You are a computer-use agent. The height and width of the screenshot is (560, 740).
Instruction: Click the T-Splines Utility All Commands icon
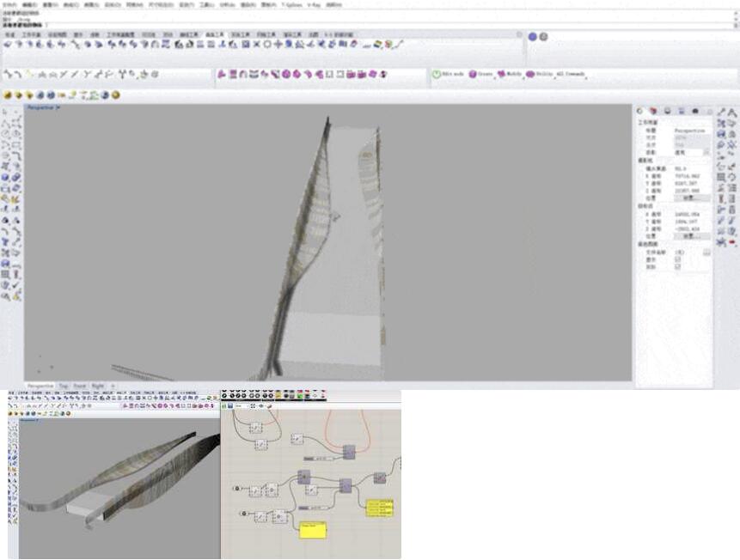pyautogui.click(x=530, y=75)
